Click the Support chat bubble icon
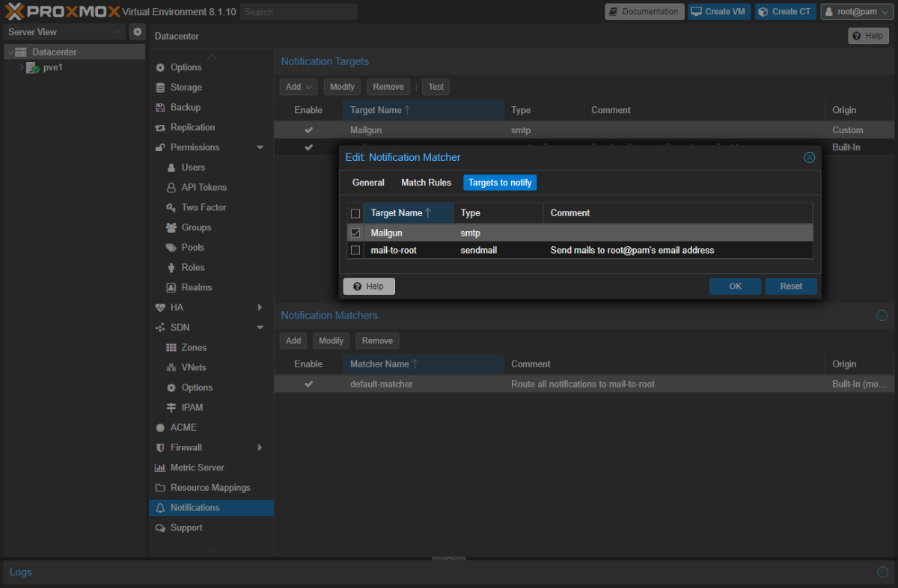This screenshot has width=898, height=588. [x=160, y=528]
